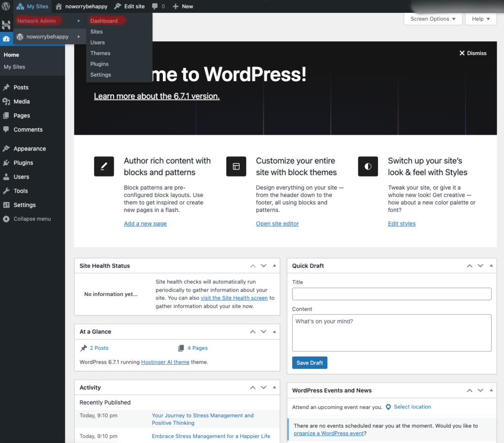Focus the Quick Draft Content textarea
This screenshot has height=443, width=504.
tap(391, 333)
